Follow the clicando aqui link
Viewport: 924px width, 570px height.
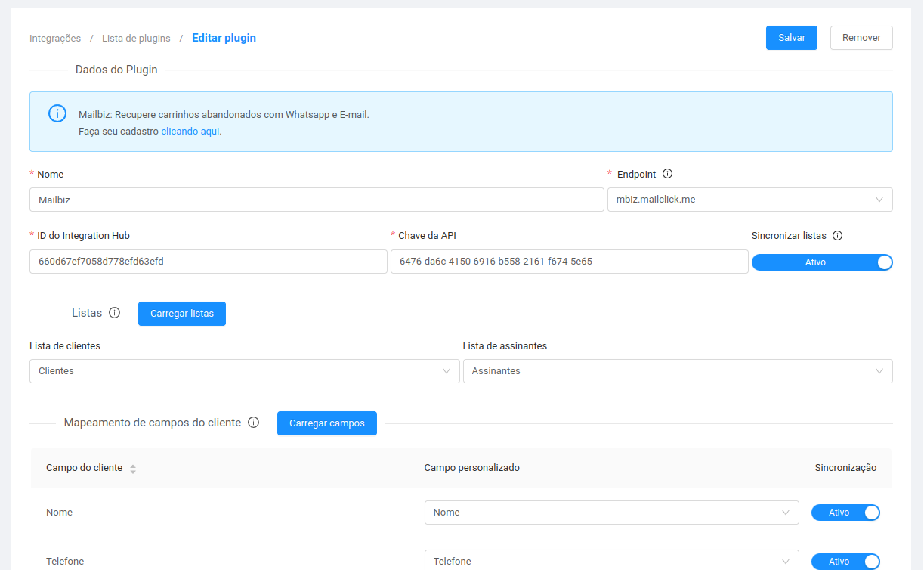(190, 131)
